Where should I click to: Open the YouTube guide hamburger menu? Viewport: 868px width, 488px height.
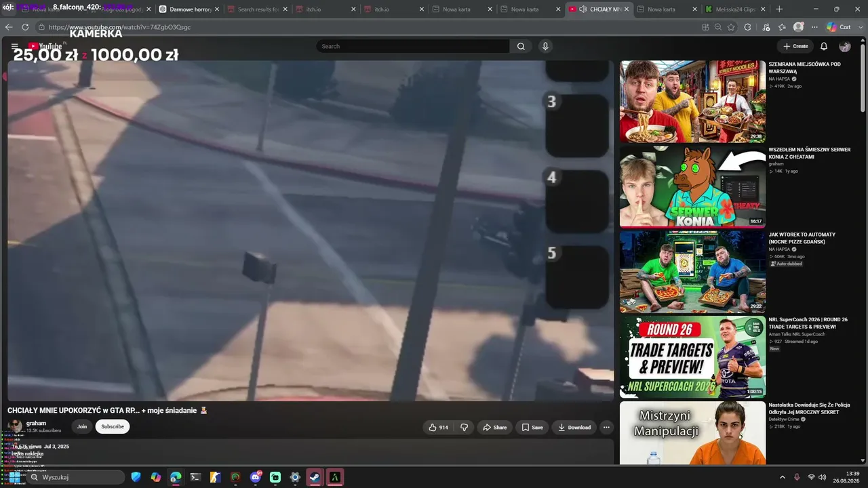pyautogui.click(x=14, y=46)
